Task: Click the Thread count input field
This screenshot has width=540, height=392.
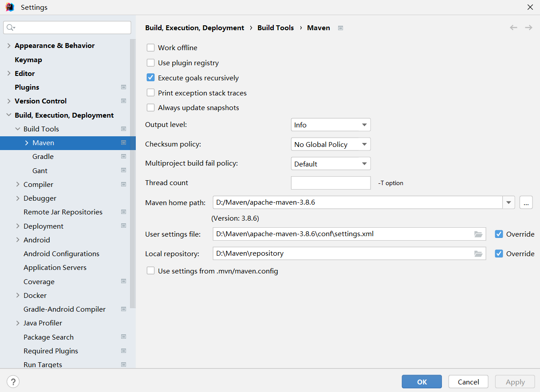Action: point(331,183)
